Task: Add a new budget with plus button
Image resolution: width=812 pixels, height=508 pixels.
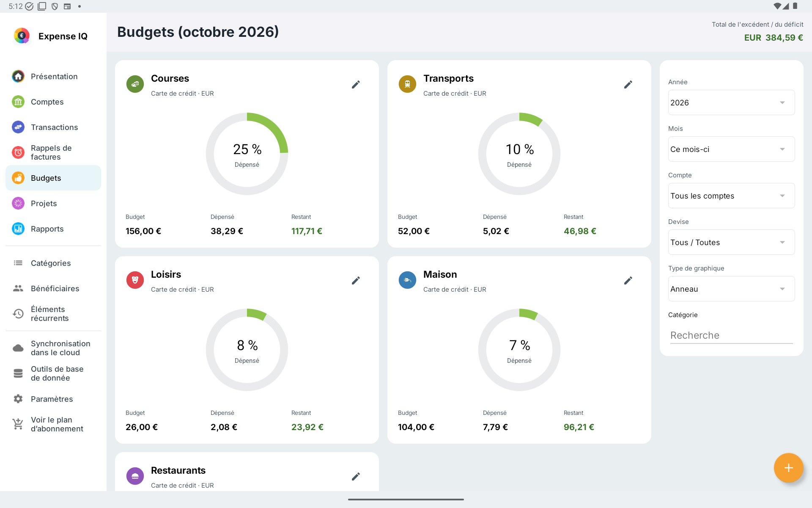Action: coord(788,468)
